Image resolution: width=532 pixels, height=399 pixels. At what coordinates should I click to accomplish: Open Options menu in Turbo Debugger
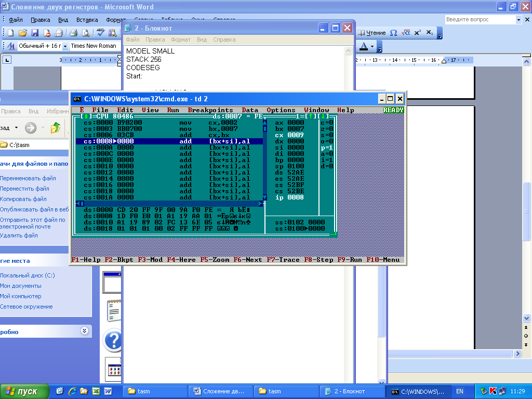coord(281,110)
